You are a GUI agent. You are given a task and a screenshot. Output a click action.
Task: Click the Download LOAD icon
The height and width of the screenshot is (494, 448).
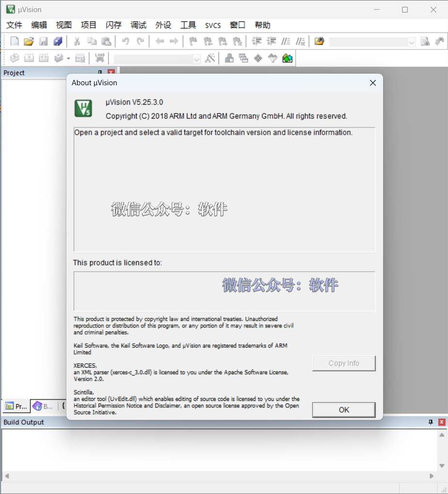tap(100, 58)
